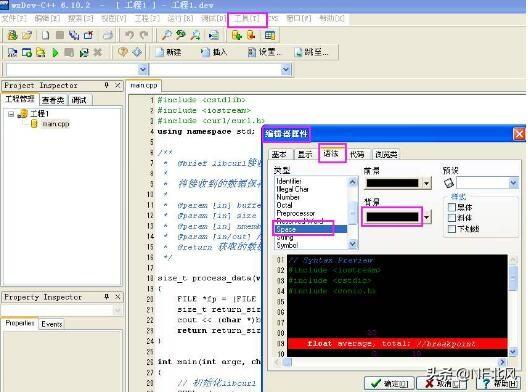Open the 文件 file menu
528x392 pixels.
[14, 19]
